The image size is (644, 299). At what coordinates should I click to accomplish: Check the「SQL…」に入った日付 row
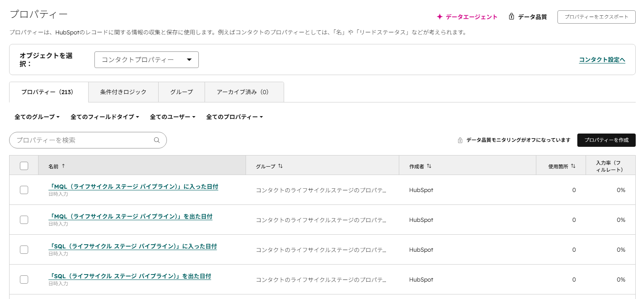click(24, 250)
